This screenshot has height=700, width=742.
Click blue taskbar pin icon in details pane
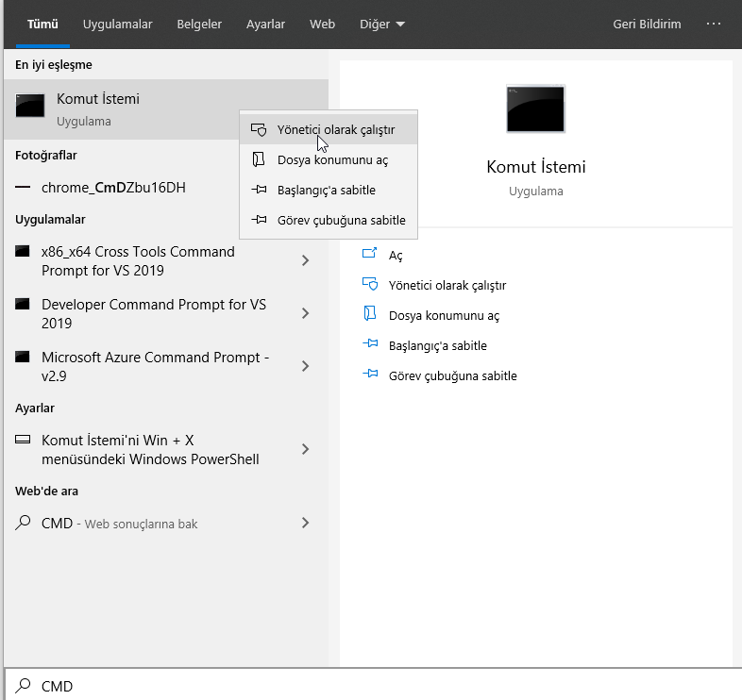click(x=370, y=374)
